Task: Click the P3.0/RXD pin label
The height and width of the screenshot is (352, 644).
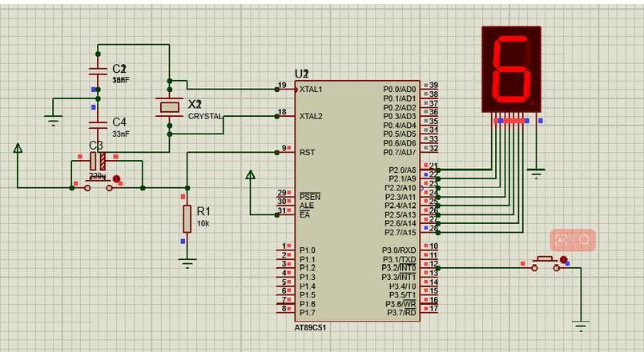Action: click(399, 250)
